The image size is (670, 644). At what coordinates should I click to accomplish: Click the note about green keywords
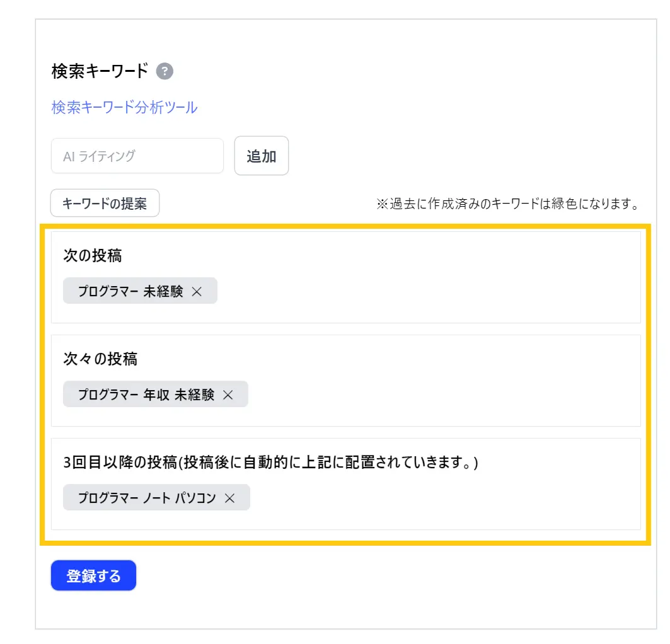pos(508,204)
